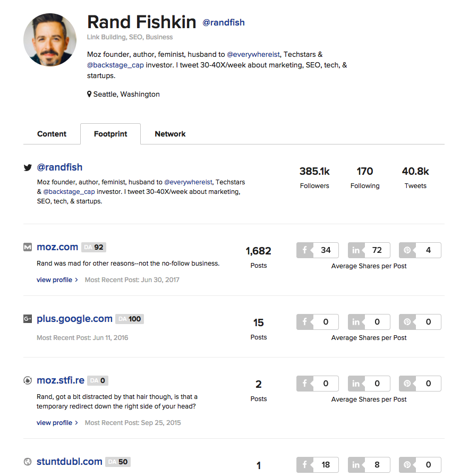Click the site icon beside moz.stfi.re
This screenshot has width=460, height=476.
[28, 380]
